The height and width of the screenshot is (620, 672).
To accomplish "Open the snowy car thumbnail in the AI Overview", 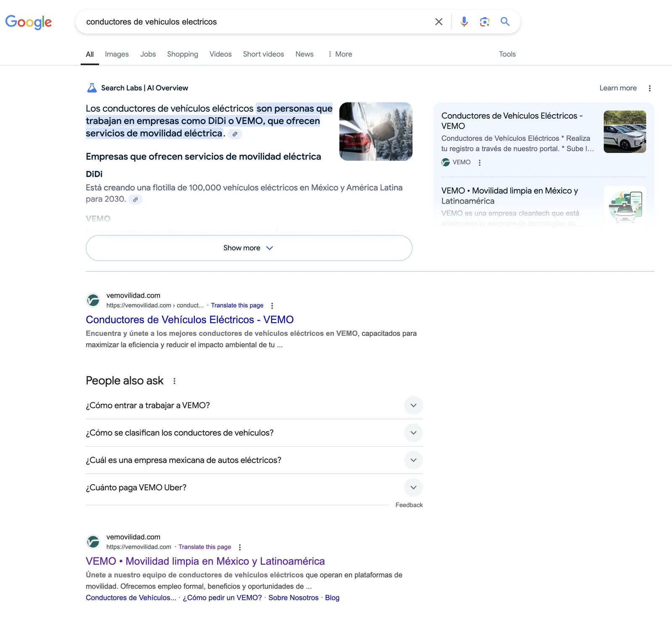I will point(376,131).
